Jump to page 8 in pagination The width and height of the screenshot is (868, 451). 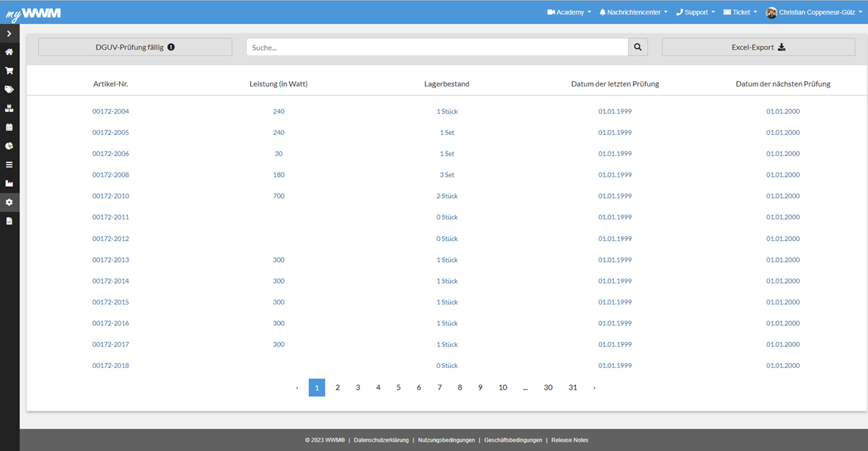tap(460, 387)
